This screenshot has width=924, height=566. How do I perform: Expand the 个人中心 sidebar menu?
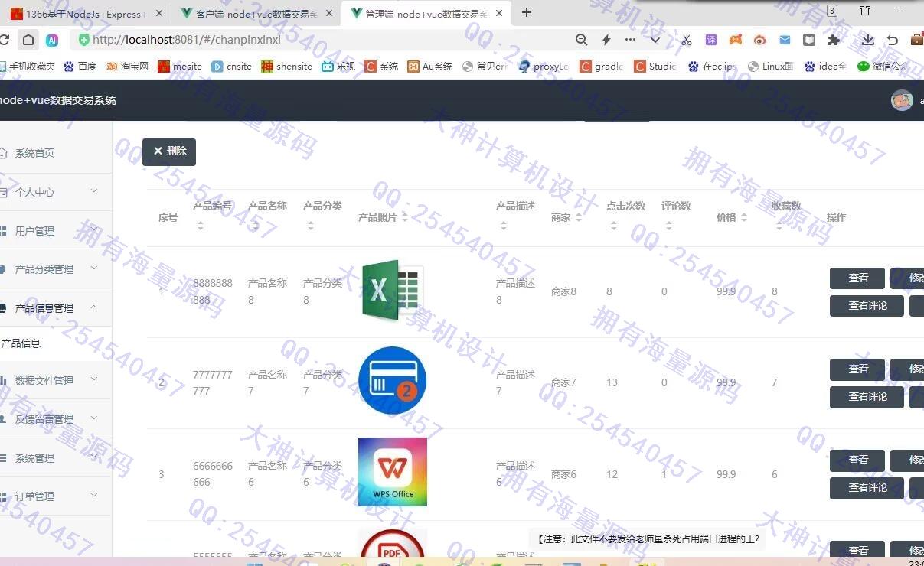56,191
